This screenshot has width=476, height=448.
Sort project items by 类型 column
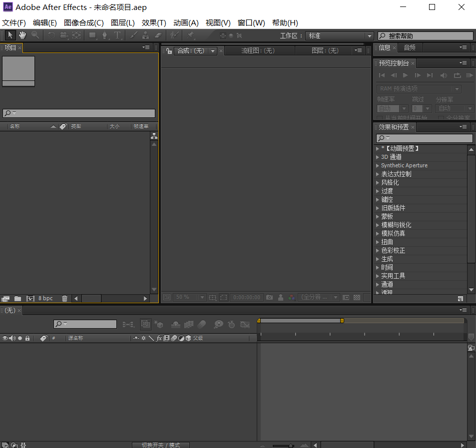pyautogui.click(x=76, y=126)
